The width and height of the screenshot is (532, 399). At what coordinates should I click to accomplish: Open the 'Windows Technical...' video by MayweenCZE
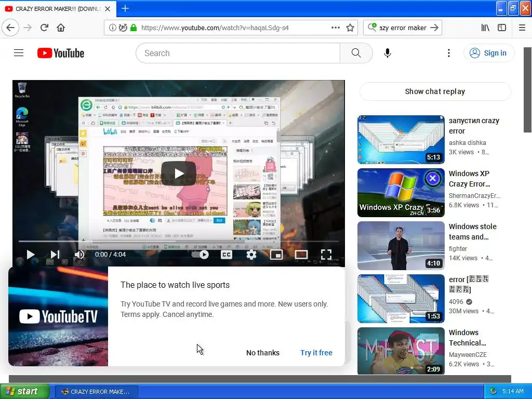(x=467, y=338)
